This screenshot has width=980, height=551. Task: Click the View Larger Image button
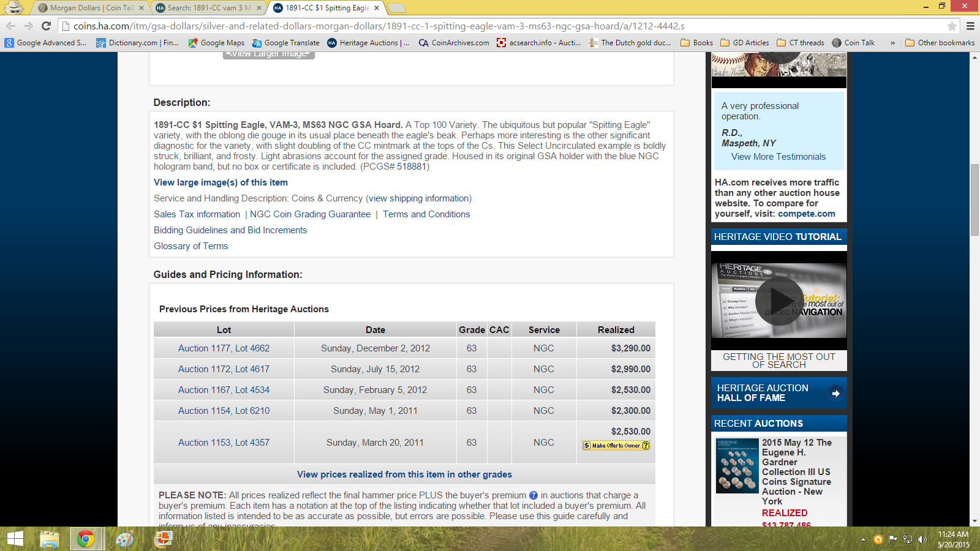[268, 54]
